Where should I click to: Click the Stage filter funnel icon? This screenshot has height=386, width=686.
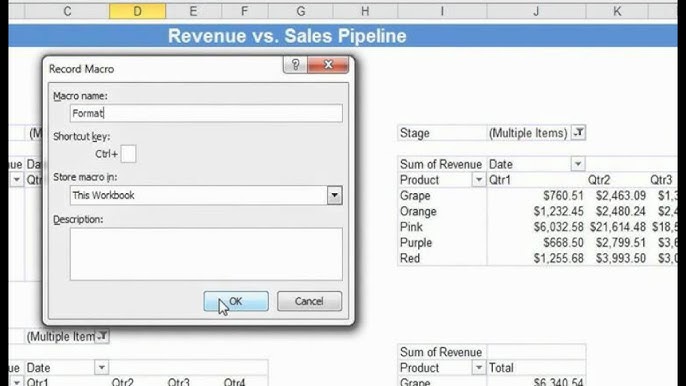pyautogui.click(x=578, y=132)
